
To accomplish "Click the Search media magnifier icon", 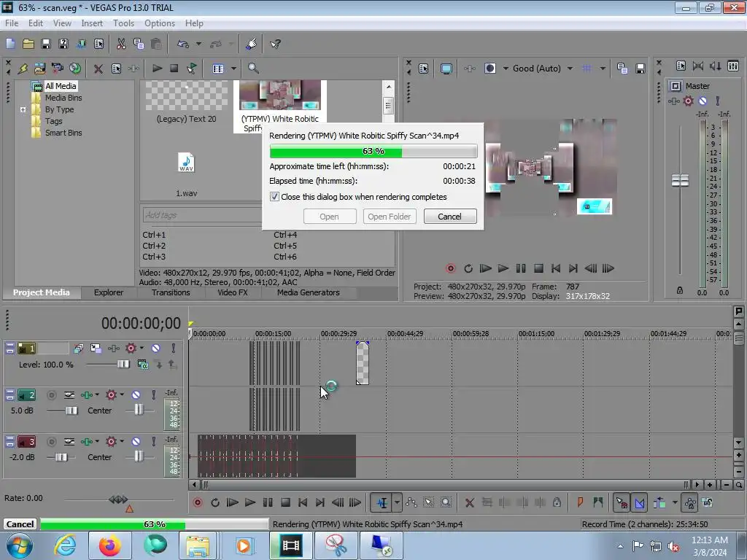I will point(253,69).
